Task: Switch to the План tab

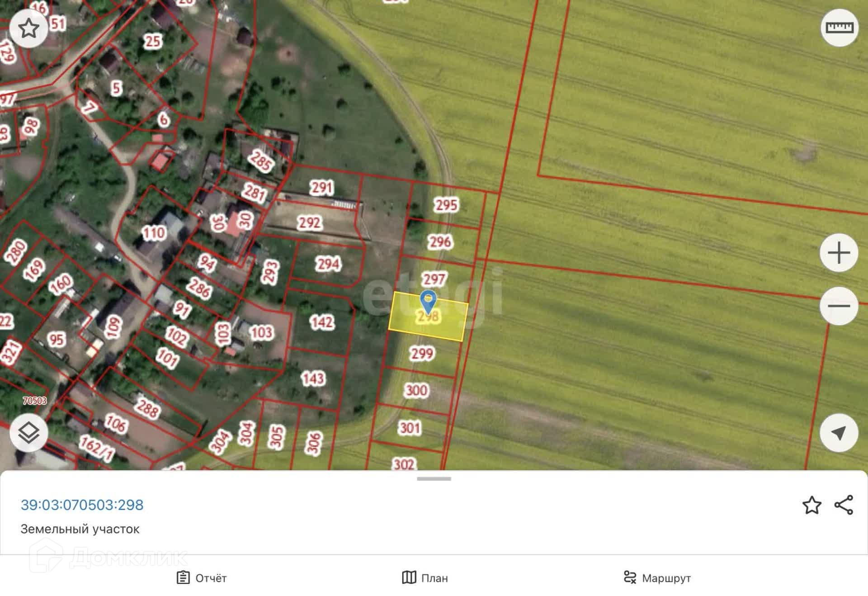Action: (425, 577)
